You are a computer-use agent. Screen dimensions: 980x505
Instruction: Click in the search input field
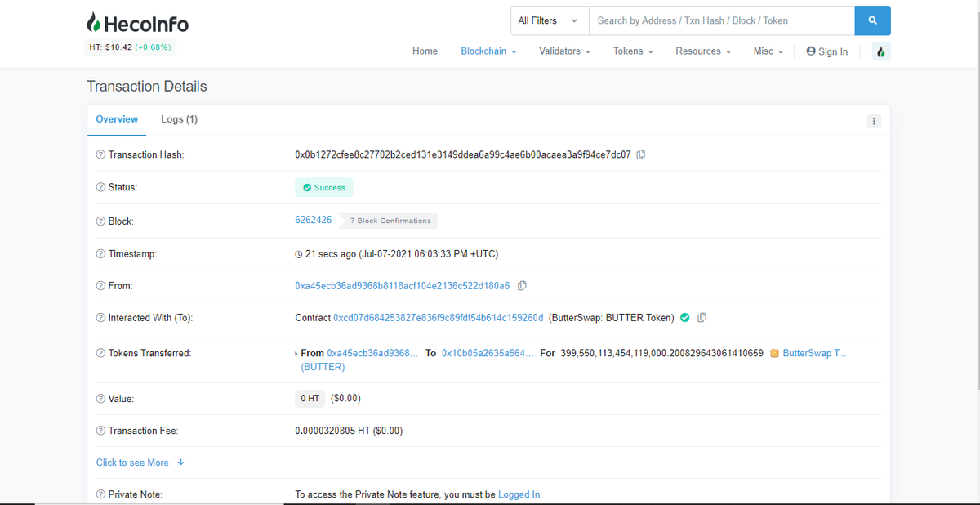722,20
